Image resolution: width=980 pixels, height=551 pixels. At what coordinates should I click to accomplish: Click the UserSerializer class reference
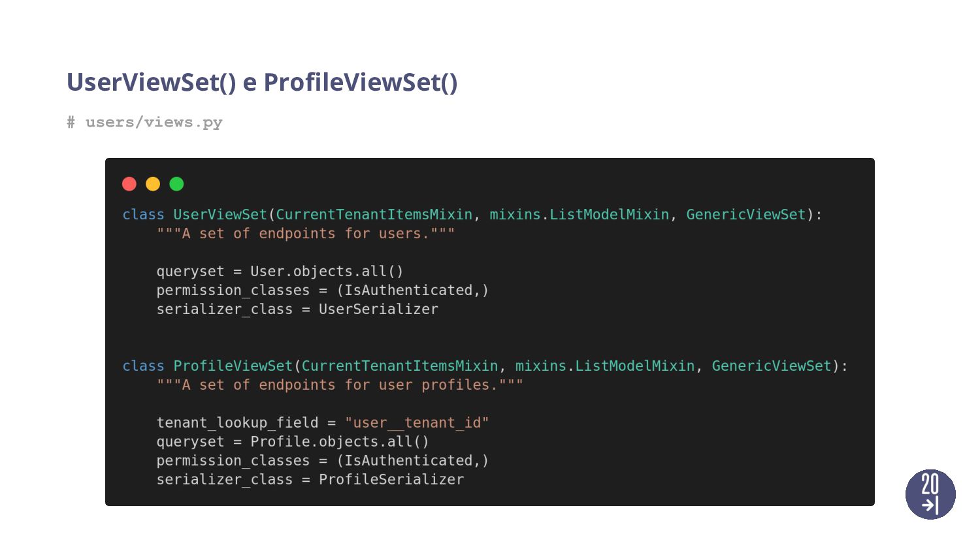click(378, 309)
